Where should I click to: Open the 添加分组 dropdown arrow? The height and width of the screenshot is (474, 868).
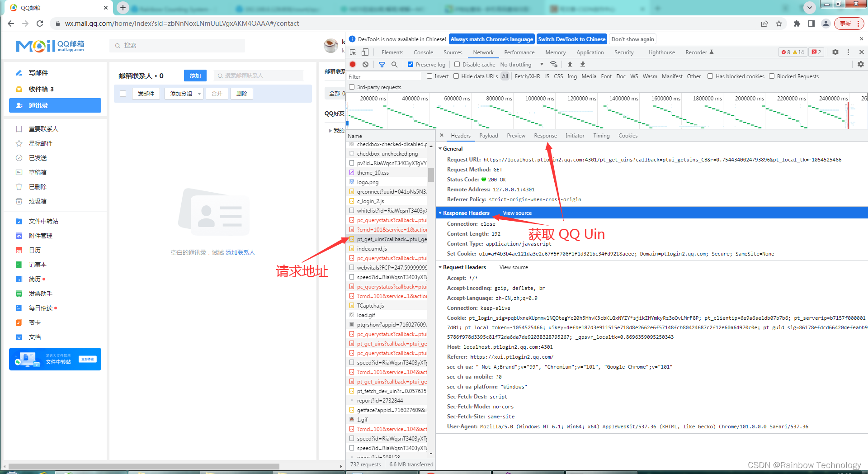click(198, 93)
